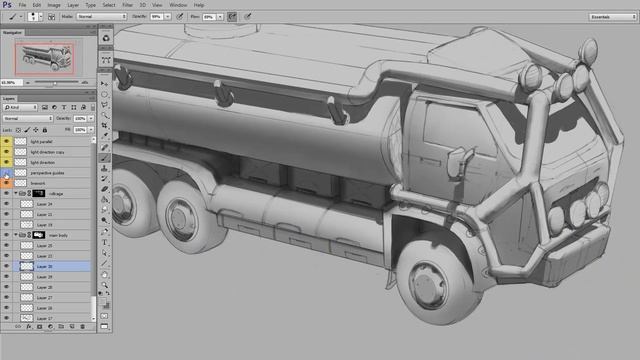Select the Eyedropper tool
Screen dimensions: 640x360
click(105, 136)
